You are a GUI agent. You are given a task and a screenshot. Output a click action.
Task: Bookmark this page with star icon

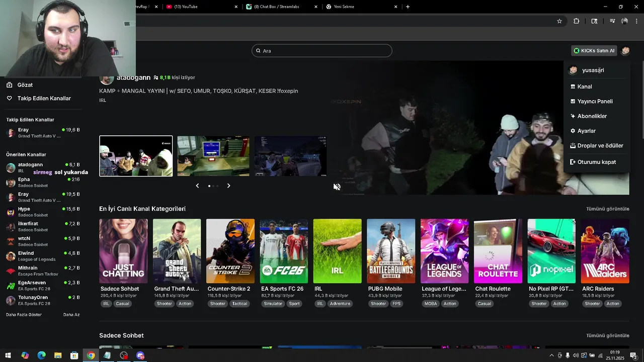click(x=559, y=21)
